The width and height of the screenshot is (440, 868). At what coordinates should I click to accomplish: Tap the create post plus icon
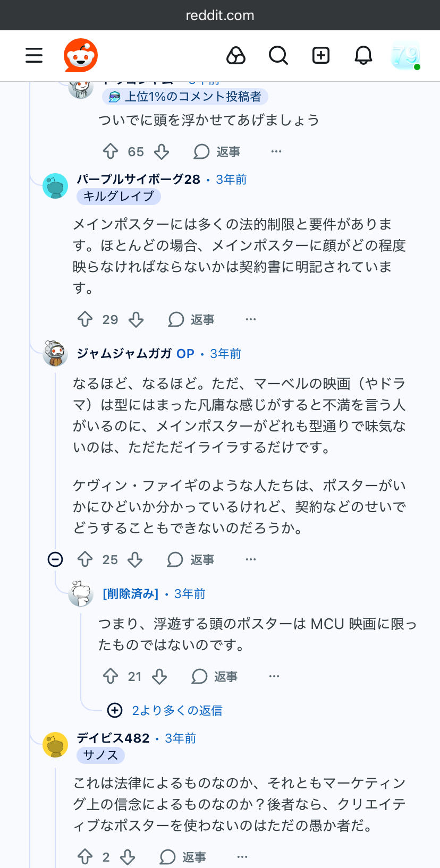(x=321, y=55)
